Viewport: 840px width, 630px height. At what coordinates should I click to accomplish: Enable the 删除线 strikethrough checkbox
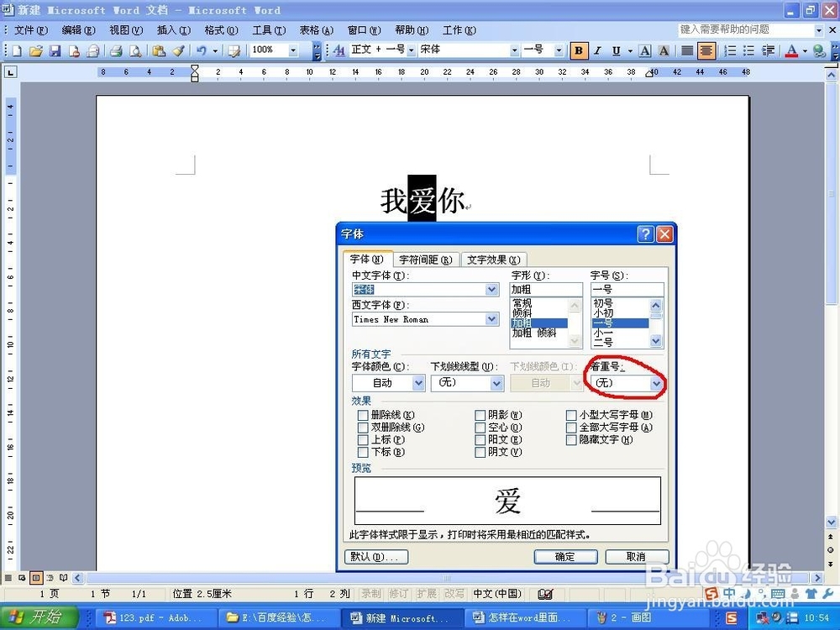(x=362, y=414)
